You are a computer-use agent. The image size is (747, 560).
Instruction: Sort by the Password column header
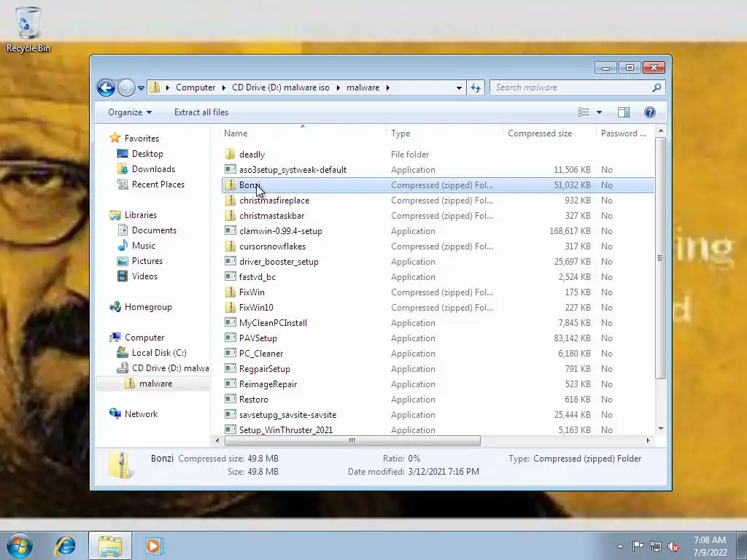(625, 133)
